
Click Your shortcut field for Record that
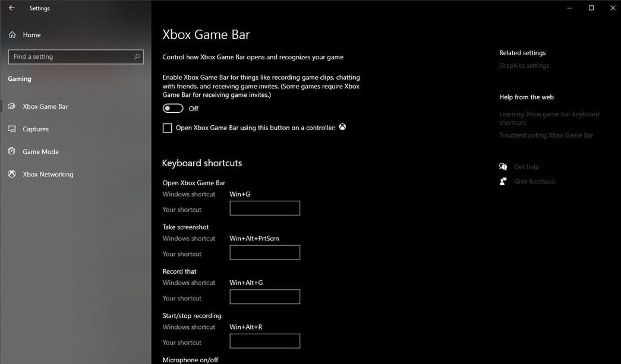coord(264,296)
